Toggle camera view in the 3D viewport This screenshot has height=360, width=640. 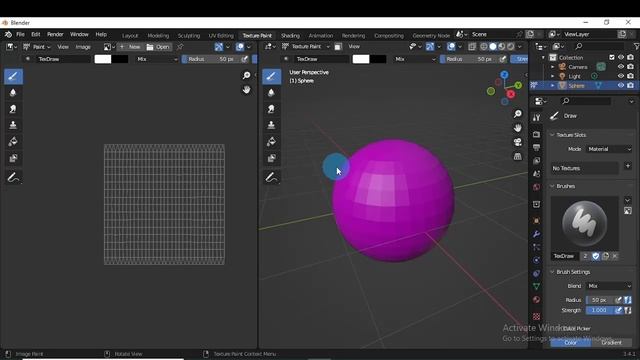(x=518, y=142)
